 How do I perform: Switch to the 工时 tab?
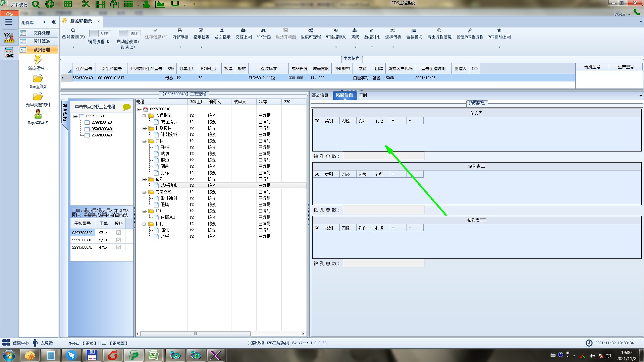click(363, 96)
